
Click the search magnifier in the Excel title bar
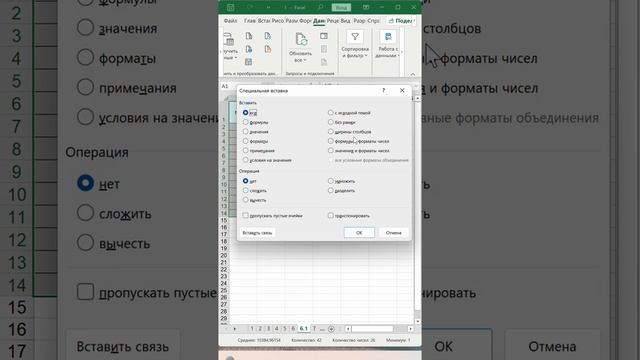coord(320,7)
